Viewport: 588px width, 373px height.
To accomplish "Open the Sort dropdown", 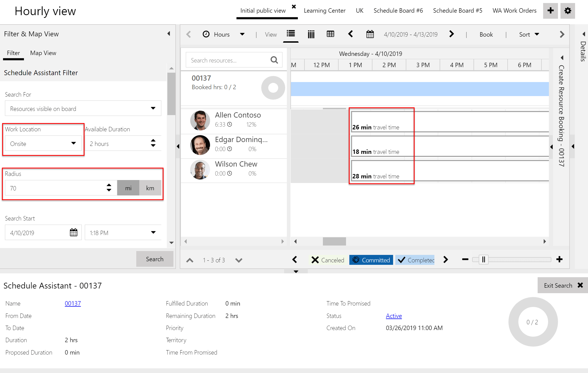I will [x=529, y=34].
